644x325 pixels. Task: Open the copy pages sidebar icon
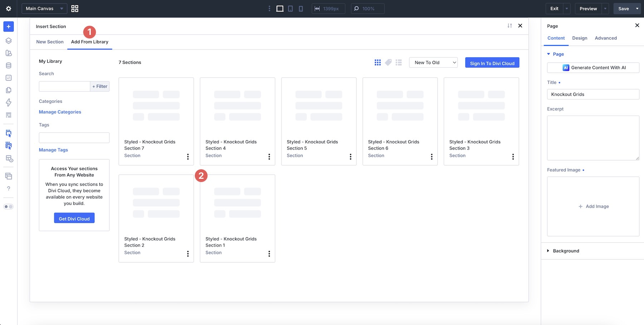click(x=9, y=90)
